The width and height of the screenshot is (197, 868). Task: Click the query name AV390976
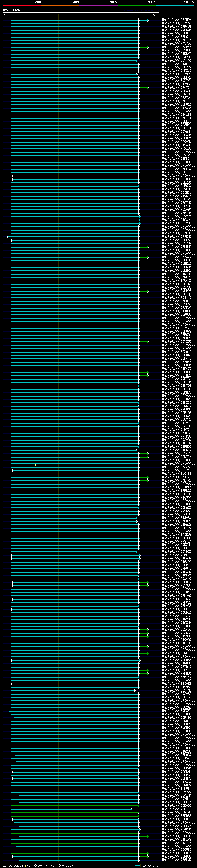[x=11, y=10]
